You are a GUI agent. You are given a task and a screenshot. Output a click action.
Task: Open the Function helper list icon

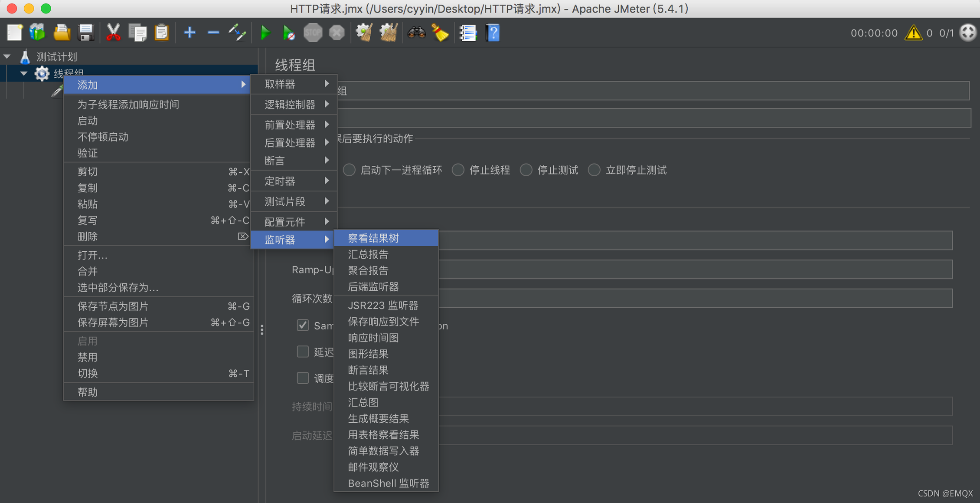[468, 33]
